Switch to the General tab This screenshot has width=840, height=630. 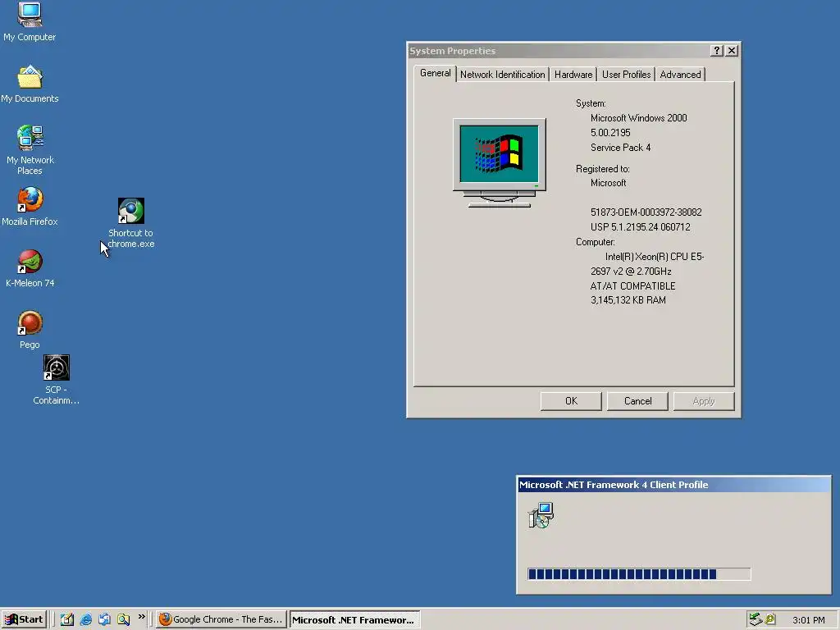(x=435, y=73)
